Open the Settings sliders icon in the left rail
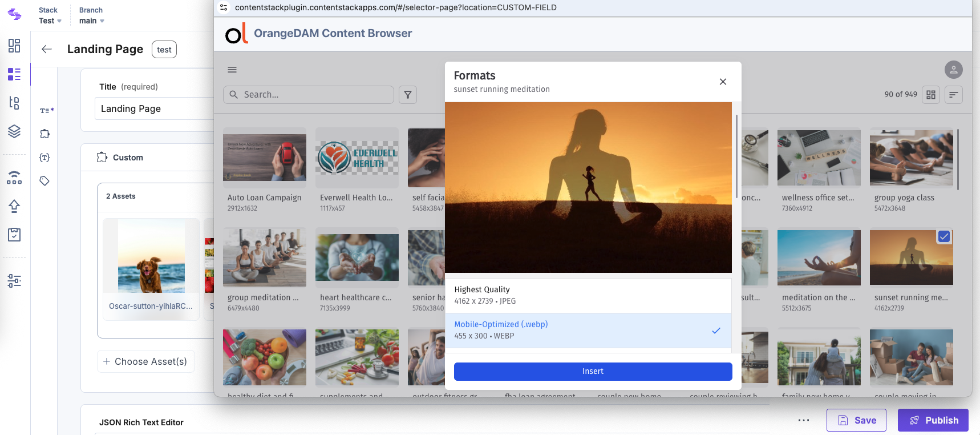The image size is (980, 435). point(14,281)
